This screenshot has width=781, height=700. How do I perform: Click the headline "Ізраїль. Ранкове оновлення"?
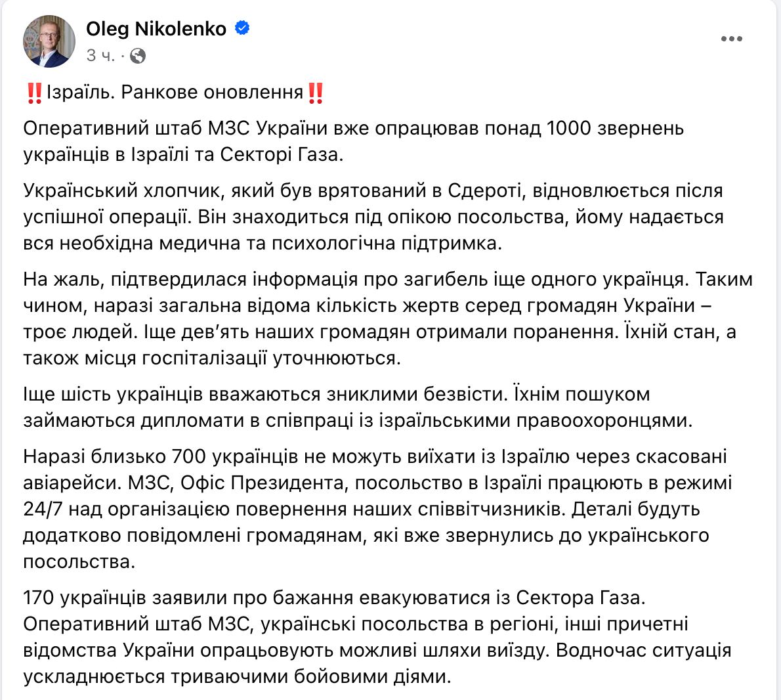174,93
